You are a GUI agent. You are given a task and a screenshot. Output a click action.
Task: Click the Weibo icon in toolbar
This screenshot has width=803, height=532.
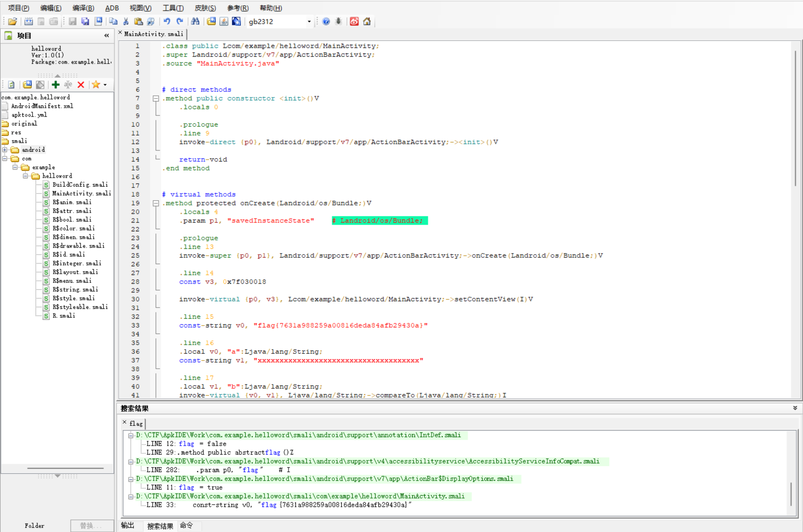coord(354,21)
